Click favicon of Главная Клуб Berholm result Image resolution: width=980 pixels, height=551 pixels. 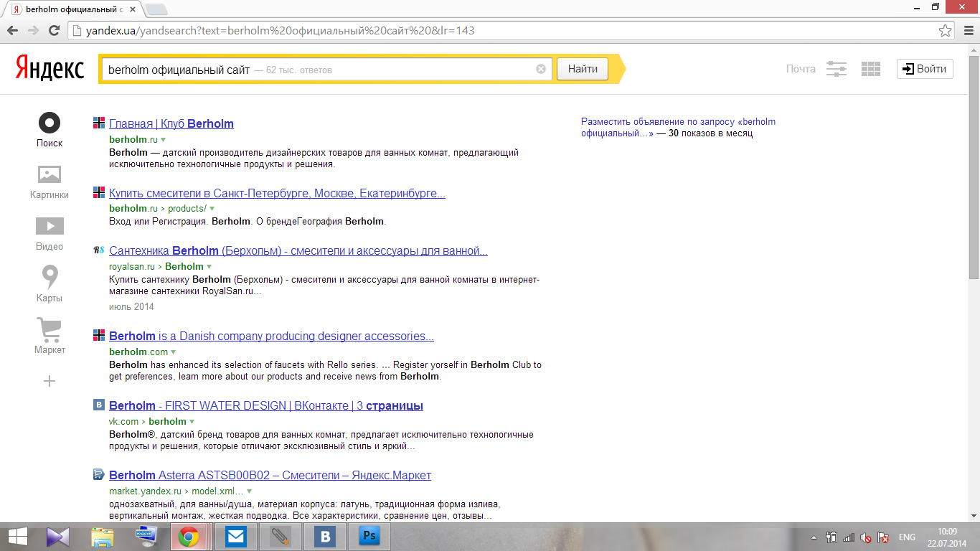pyautogui.click(x=99, y=123)
